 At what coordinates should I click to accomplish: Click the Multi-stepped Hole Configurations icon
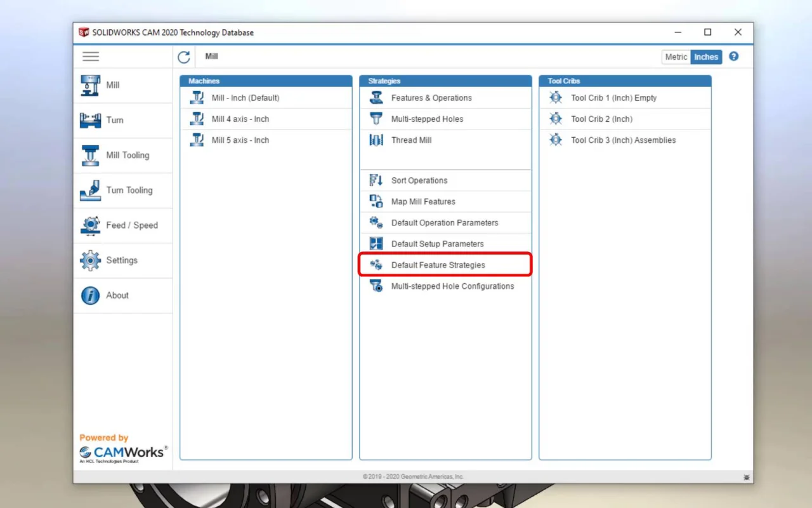click(x=376, y=286)
